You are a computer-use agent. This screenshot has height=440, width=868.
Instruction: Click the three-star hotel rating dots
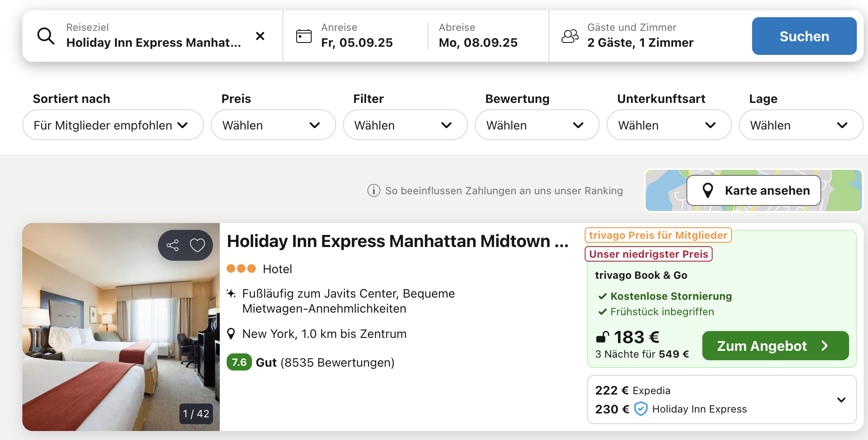click(241, 268)
